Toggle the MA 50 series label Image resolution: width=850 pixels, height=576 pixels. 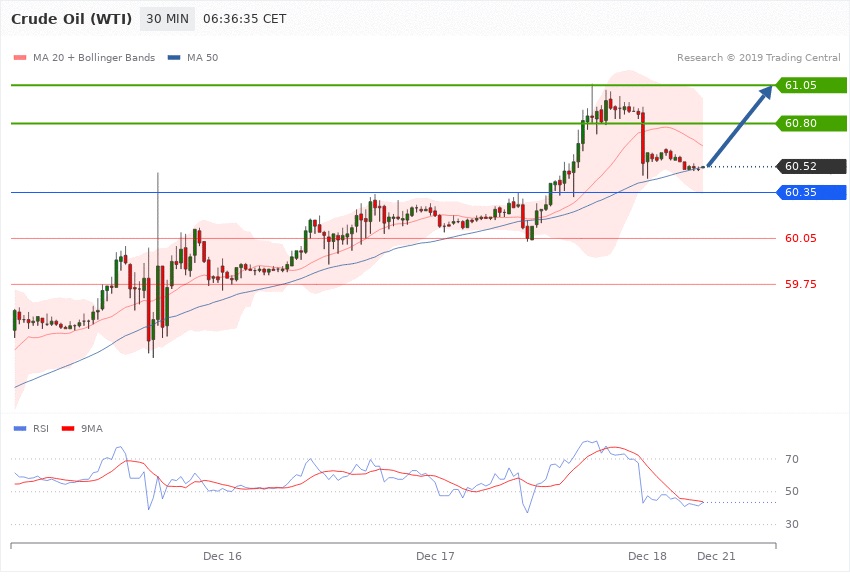pyautogui.click(x=202, y=58)
